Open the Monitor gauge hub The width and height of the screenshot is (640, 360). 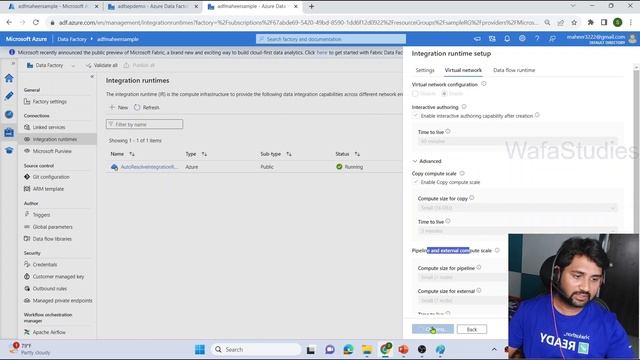9,114
